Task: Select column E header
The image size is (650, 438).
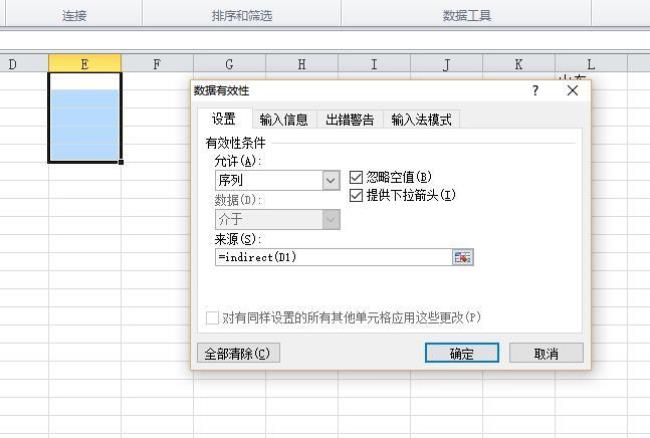Action: (x=85, y=64)
